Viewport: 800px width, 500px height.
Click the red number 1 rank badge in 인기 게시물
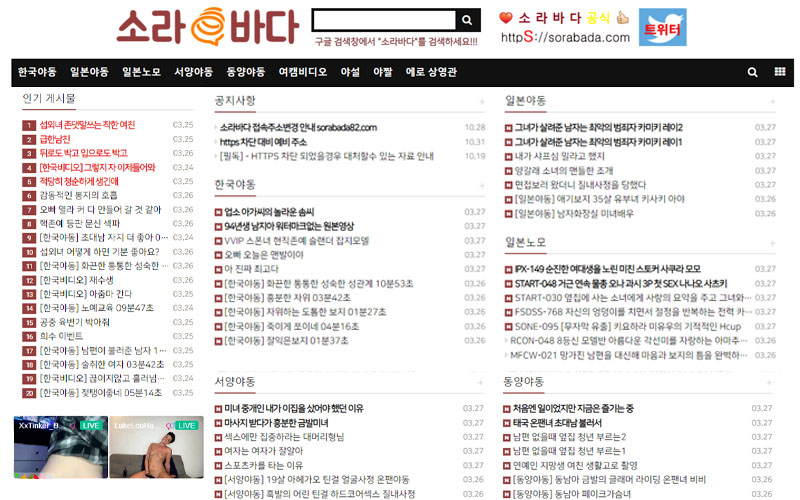pos(29,125)
